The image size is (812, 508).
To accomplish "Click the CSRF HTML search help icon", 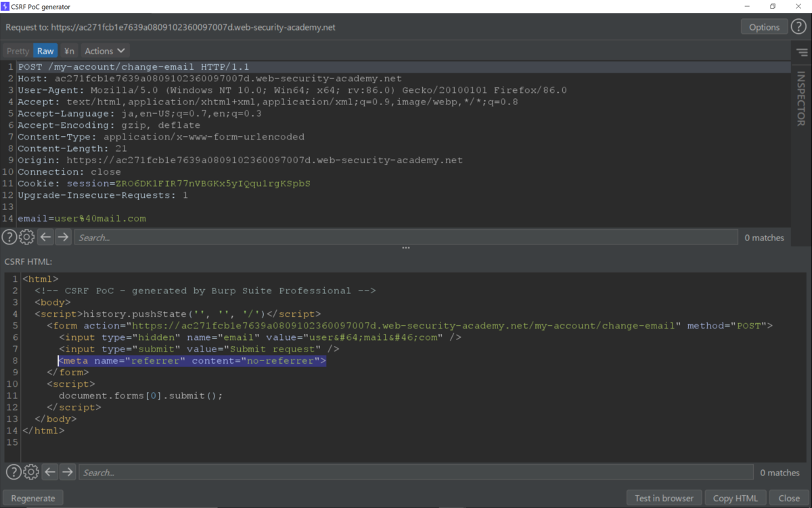I will click(x=14, y=472).
